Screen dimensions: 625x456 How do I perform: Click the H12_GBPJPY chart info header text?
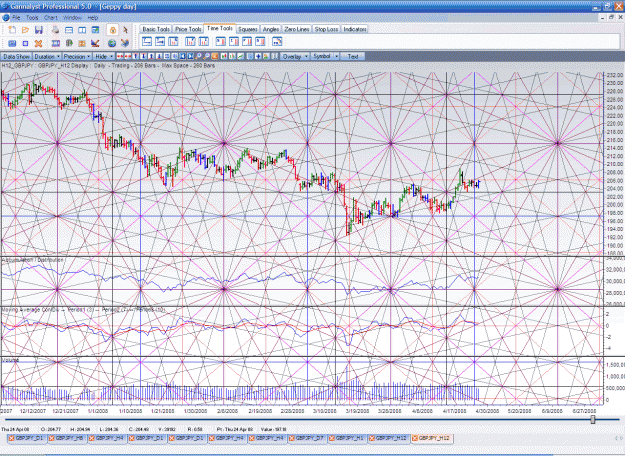108,65
